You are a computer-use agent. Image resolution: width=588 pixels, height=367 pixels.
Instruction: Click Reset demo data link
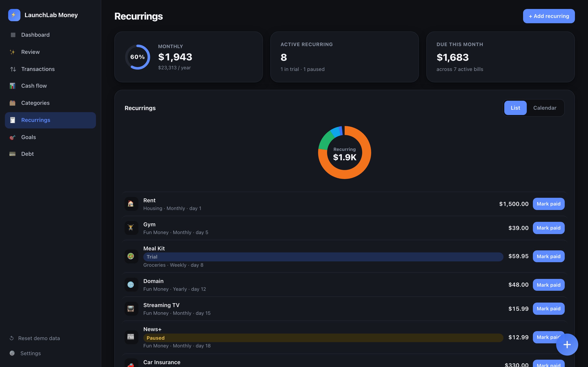(39, 338)
